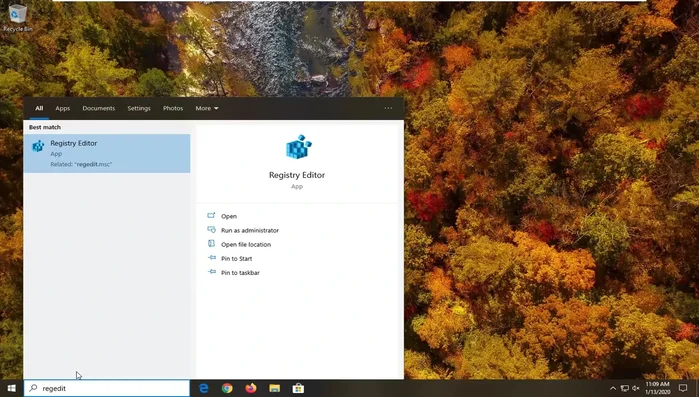Open Microsoft Store from taskbar
The image size is (699, 397).
point(298,388)
